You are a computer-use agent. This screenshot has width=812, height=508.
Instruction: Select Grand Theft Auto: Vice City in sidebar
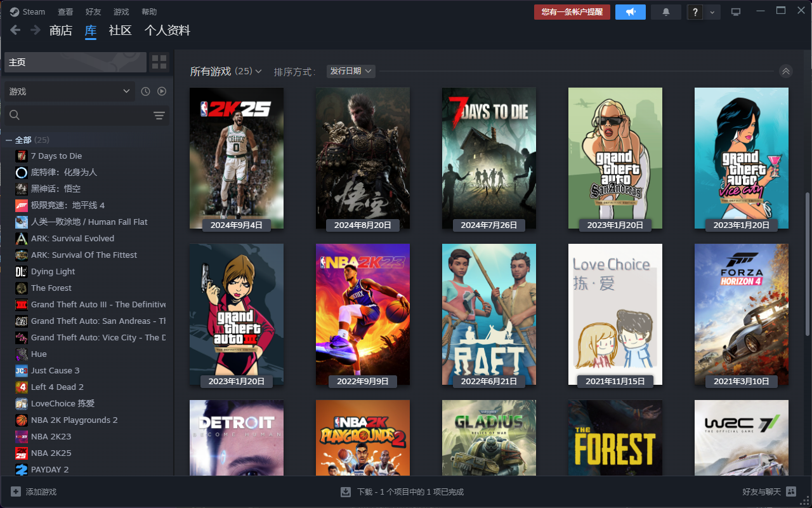(98, 337)
